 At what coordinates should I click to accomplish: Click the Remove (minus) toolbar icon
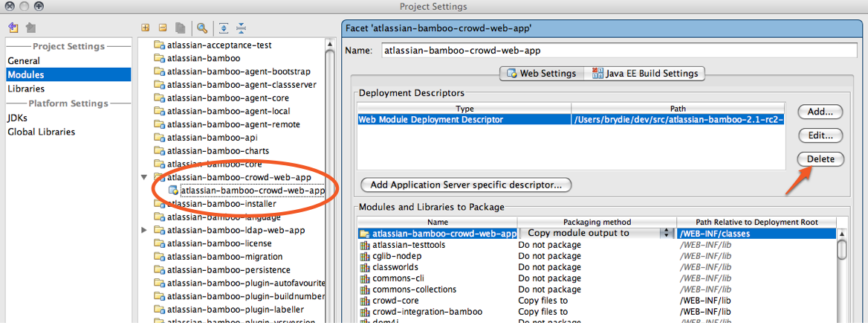[163, 28]
